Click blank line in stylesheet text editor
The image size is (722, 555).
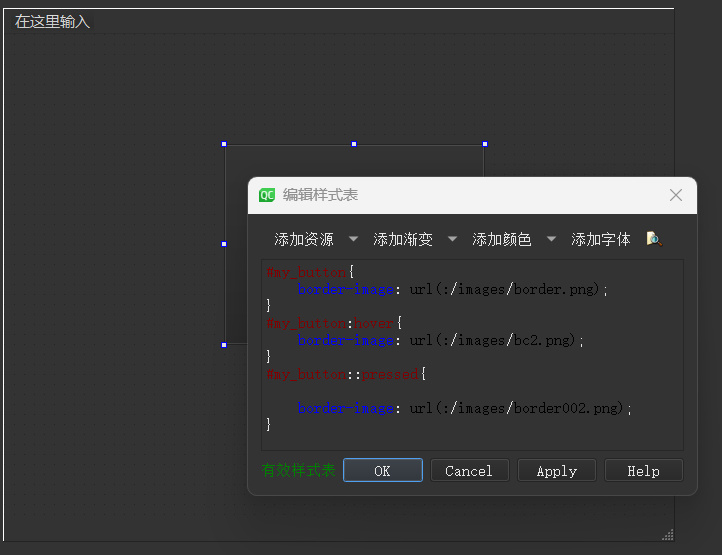[472, 391]
